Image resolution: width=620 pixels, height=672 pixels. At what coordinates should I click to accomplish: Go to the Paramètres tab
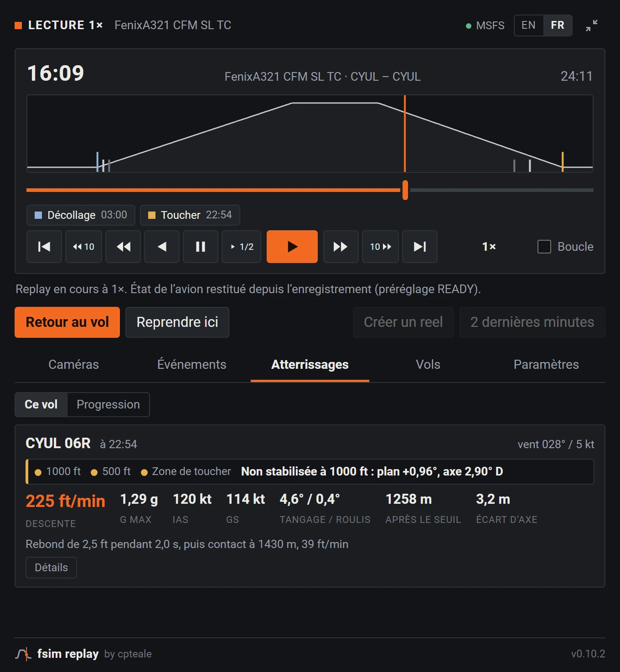tap(546, 364)
